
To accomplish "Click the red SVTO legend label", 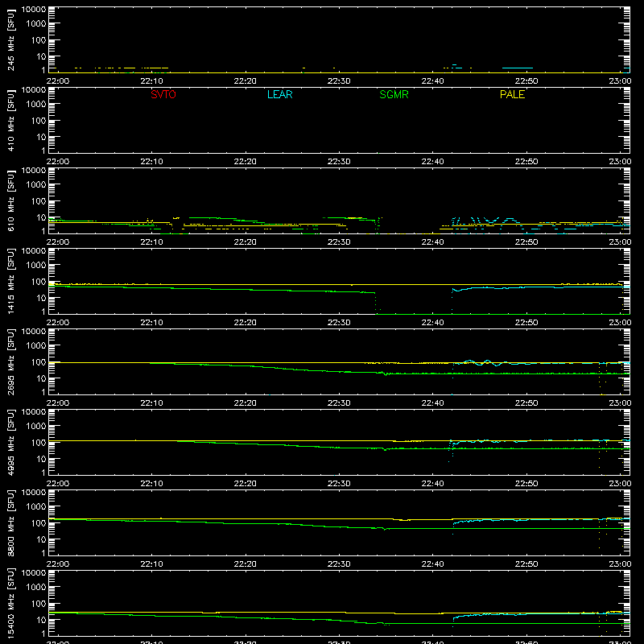I will coord(163,94).
